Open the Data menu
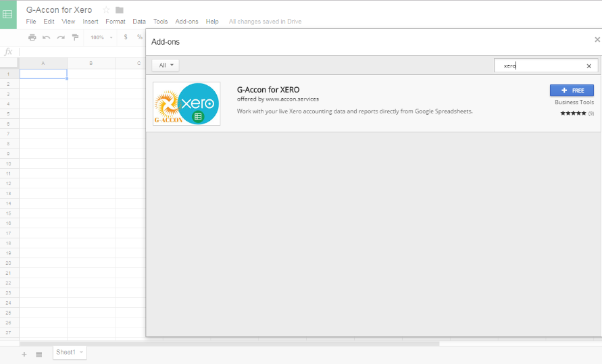The image size is (602, 364). pos(139,22)
